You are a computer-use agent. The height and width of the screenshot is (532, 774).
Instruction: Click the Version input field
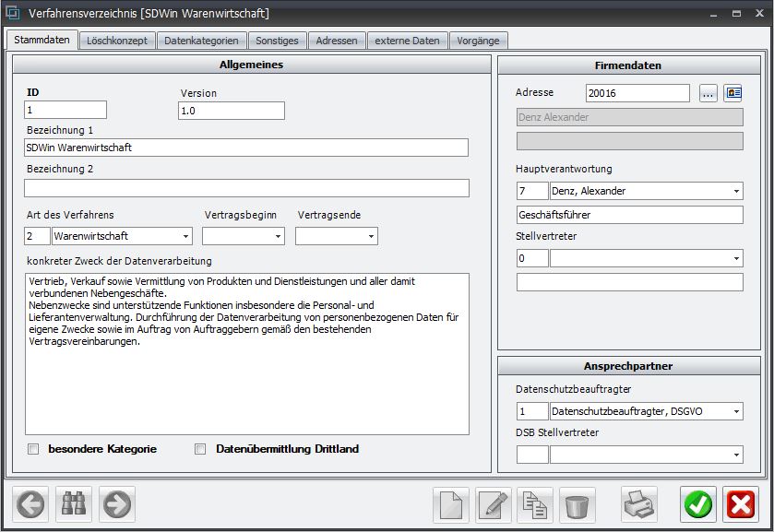pos(231,111)
